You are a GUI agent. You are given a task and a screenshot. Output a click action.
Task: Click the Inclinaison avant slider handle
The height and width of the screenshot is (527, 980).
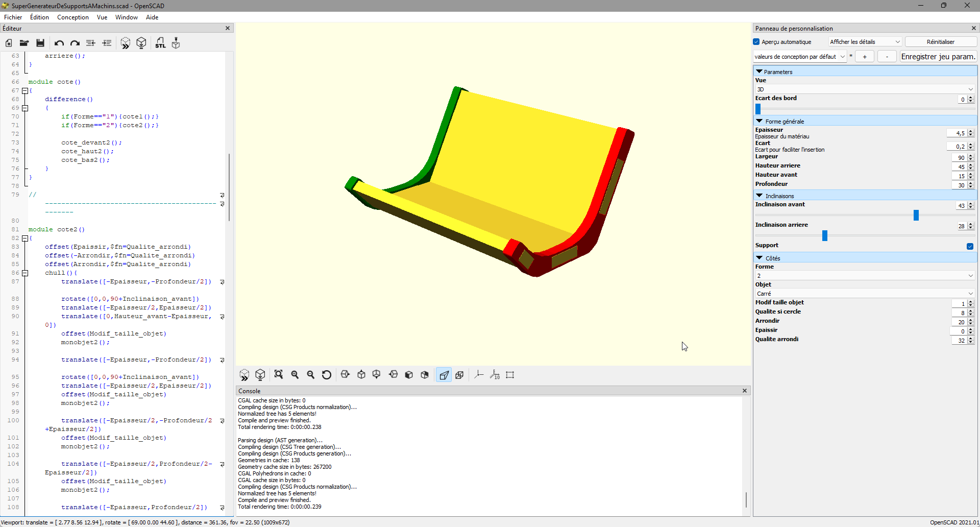pyautogui.click(x=916, y=215)
